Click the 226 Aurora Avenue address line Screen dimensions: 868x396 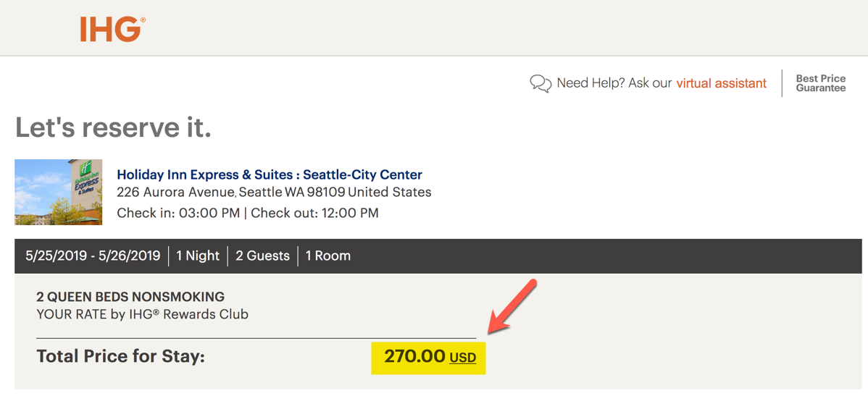[274, 193]
